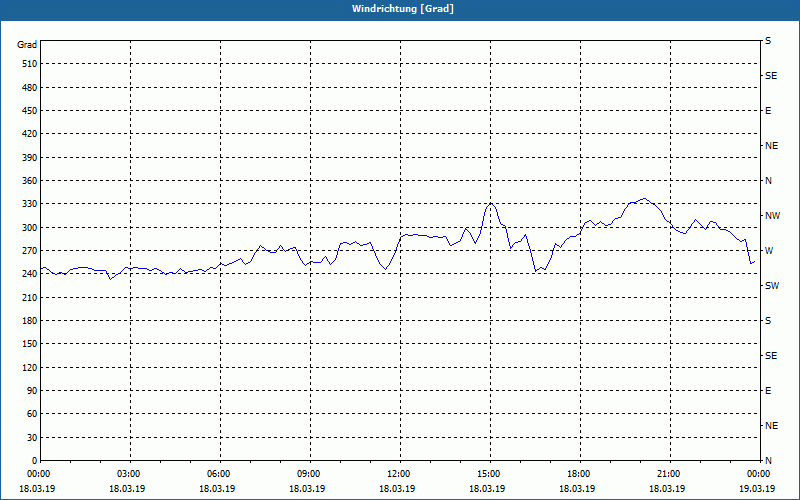
Task: Select the "W" compass label
Action: click(769, 251)
